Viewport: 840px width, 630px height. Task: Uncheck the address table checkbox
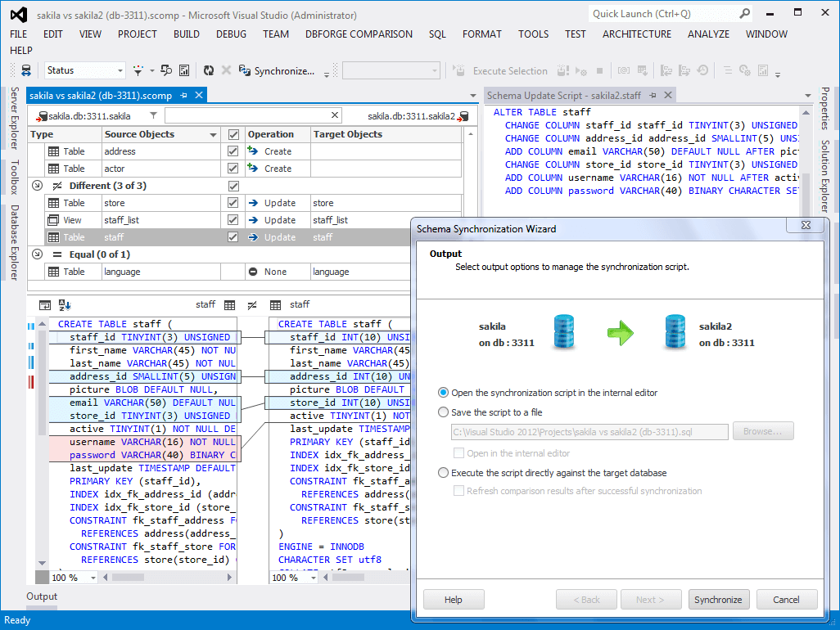(x=233, y=151)
